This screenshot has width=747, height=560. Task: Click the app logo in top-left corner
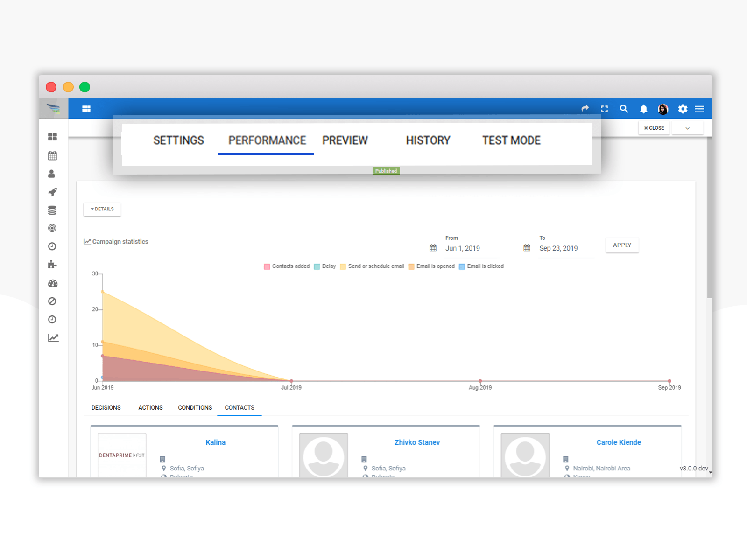54,109
